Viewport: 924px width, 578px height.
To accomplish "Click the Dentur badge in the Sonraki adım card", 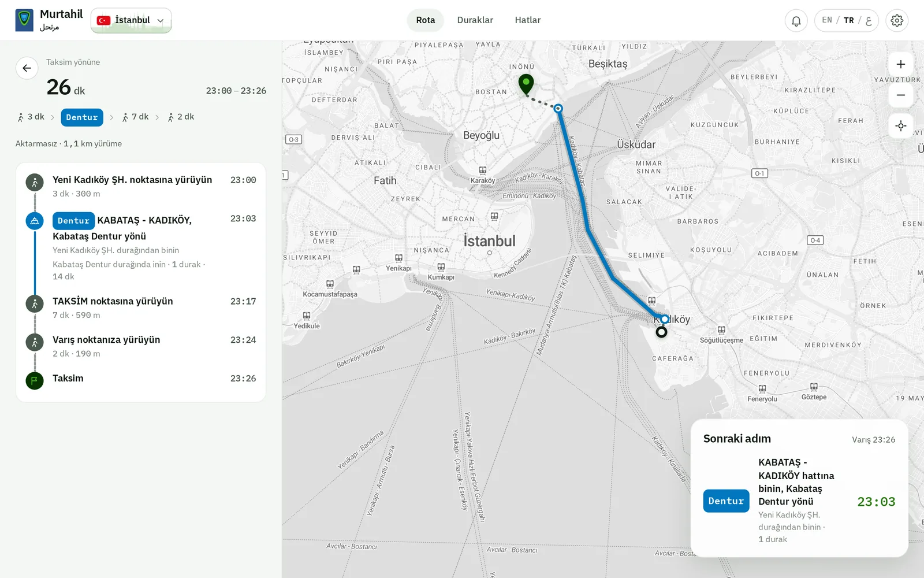I will pos(726,501).
